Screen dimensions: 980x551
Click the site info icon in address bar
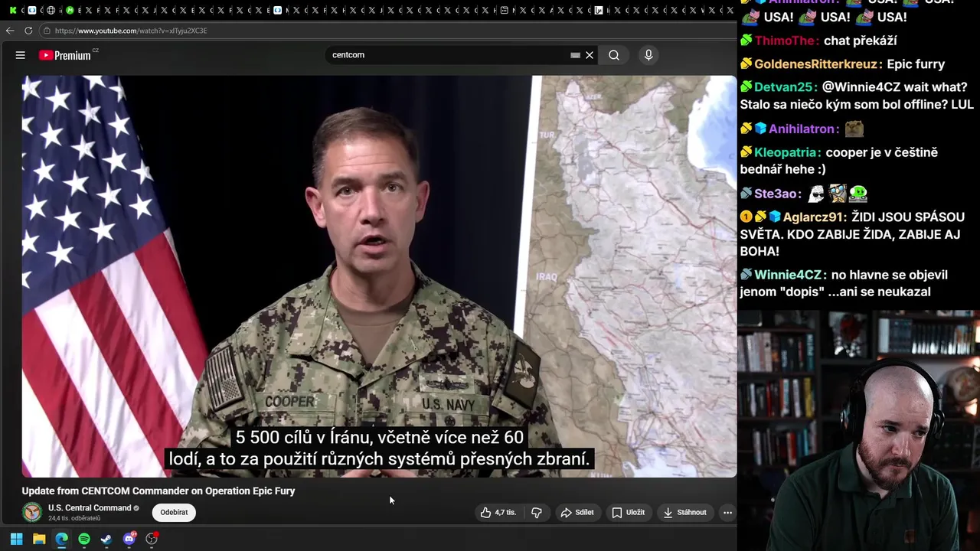47,31
